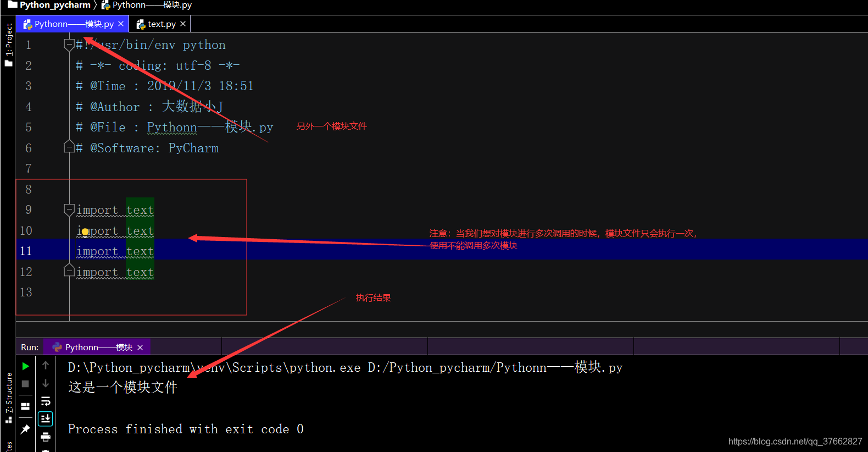Click the console output '这是一个模块文件'
This screenshot has height=452, width=868.
click(123, 388)
